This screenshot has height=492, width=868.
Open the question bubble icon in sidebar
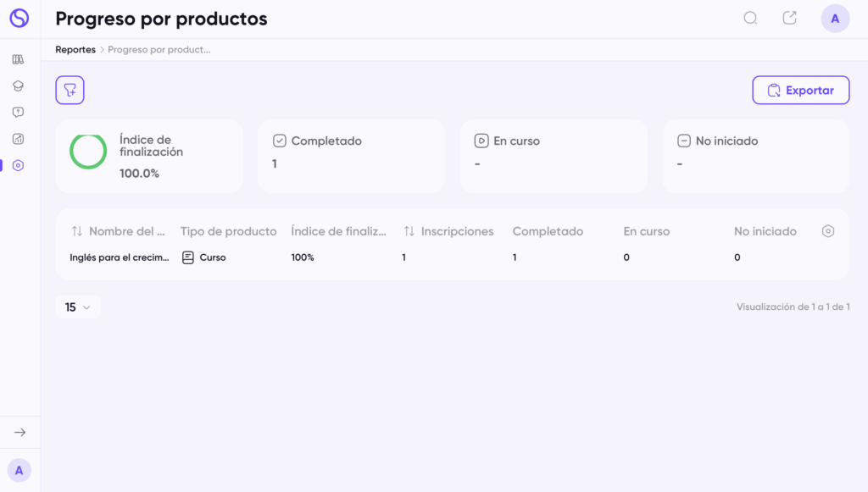(x=19, y=113)
